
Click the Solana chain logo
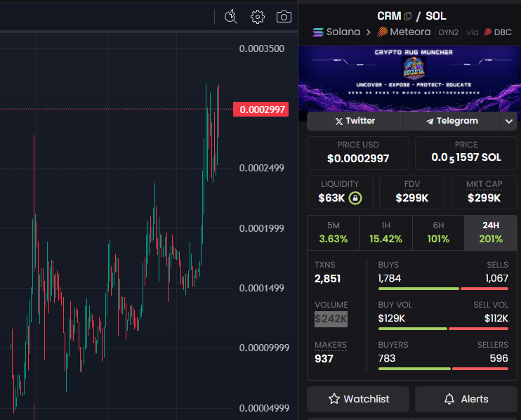tap(318, 32)
